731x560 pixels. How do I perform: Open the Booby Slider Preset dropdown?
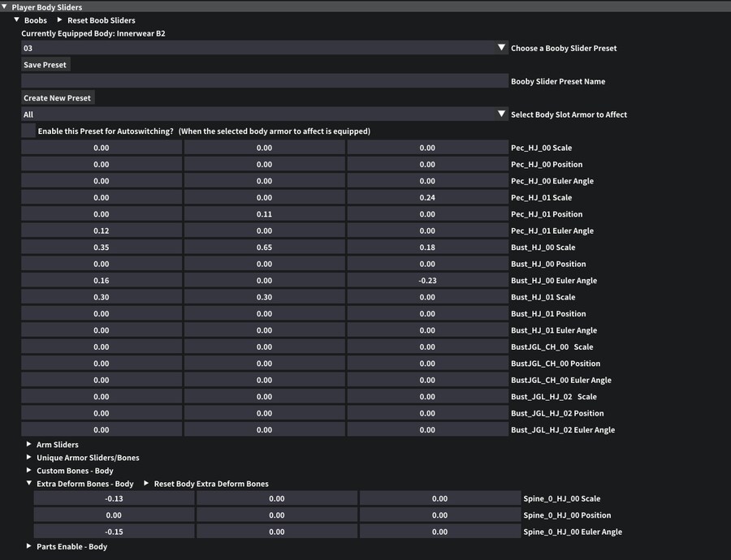(264, 48)
